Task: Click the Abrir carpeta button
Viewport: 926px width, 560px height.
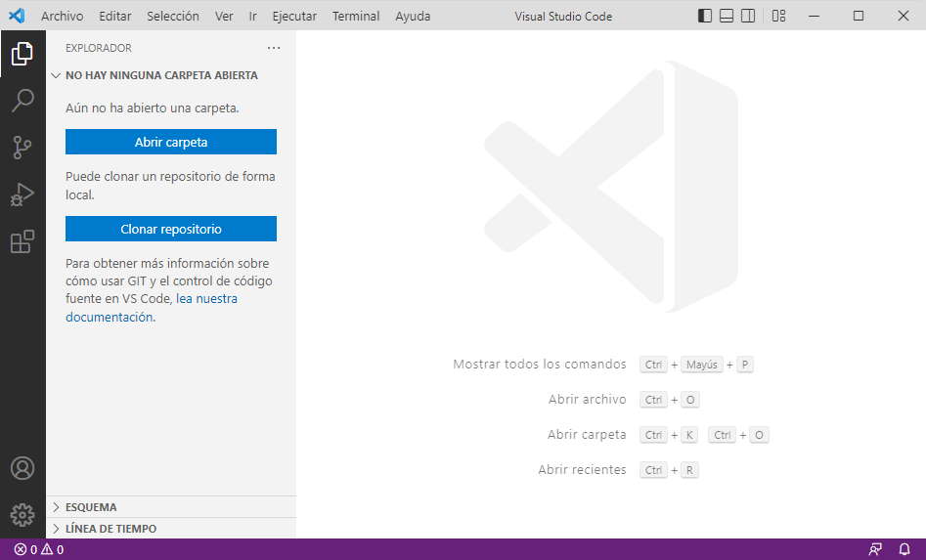Action: pyautogui.click(x=171, y=142)
